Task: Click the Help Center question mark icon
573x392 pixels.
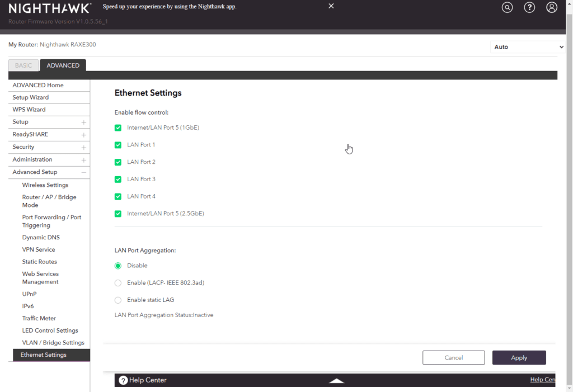Action: coord(123,380)
